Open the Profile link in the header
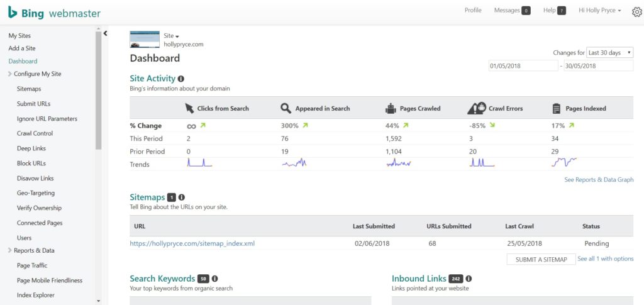 click(473, 10)
